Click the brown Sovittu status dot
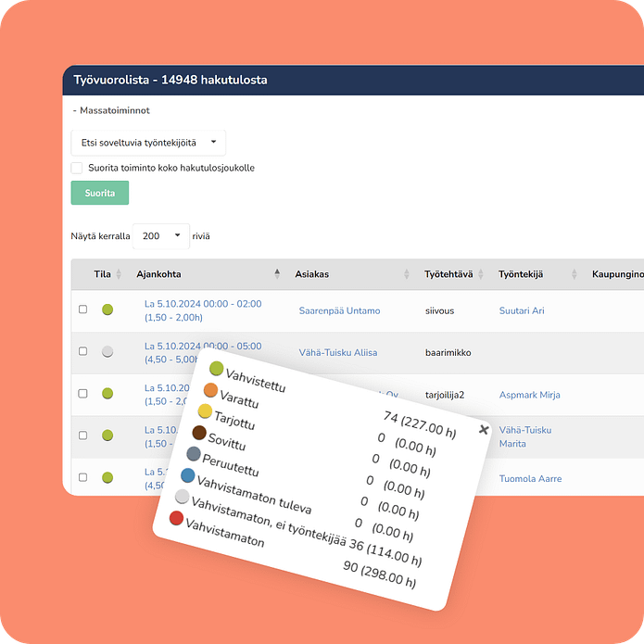Viewport: 644px width, 644px height. 198,433
